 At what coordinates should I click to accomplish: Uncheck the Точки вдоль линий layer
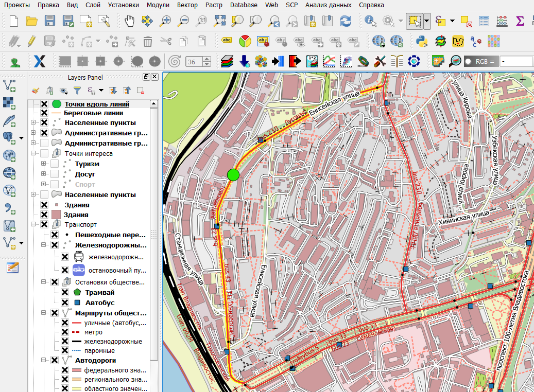(44, 104)
